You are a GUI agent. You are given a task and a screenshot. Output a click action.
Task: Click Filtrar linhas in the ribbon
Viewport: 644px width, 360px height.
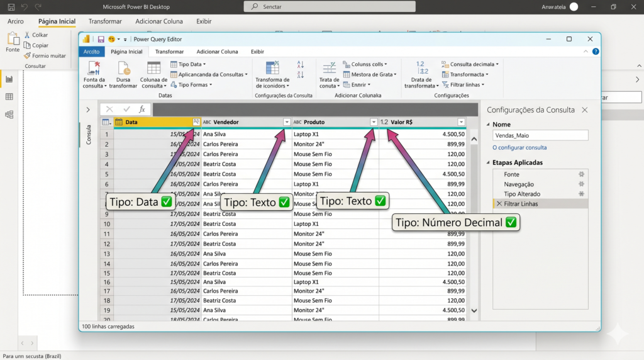coord(464,85)
